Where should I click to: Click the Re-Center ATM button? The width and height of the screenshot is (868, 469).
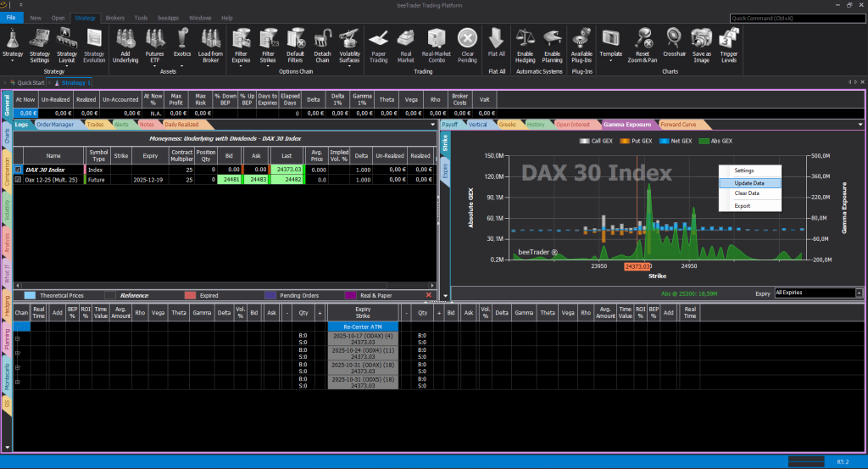coord(363,327)
